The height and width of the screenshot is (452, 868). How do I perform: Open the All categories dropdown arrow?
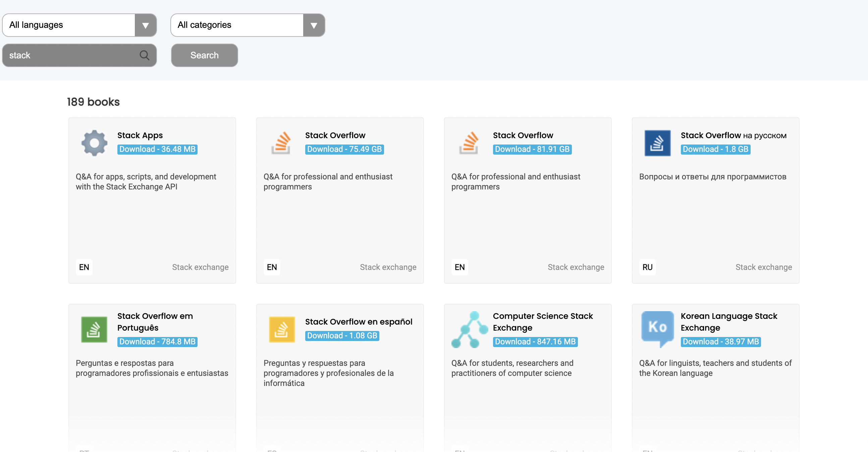click(314, 25)
